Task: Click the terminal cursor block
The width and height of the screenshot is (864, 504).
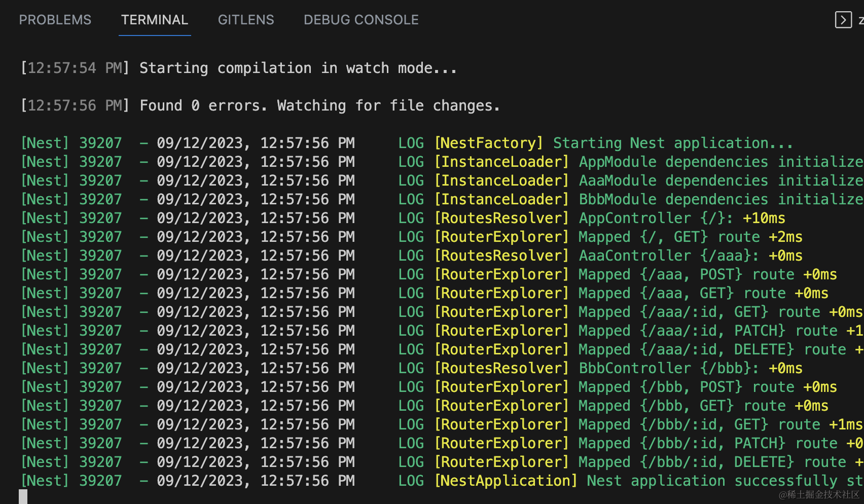Action: pos(23,496)
